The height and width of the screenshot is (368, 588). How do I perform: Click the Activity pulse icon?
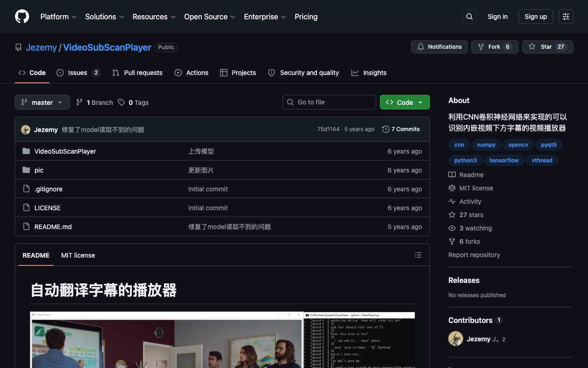pos(452,201)
